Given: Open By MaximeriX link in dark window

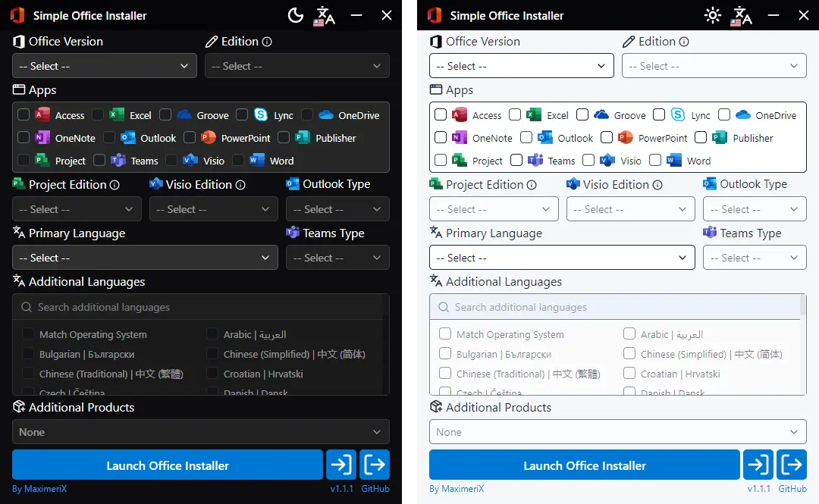Looking at the screenshot, I should (x=39, y=489).
